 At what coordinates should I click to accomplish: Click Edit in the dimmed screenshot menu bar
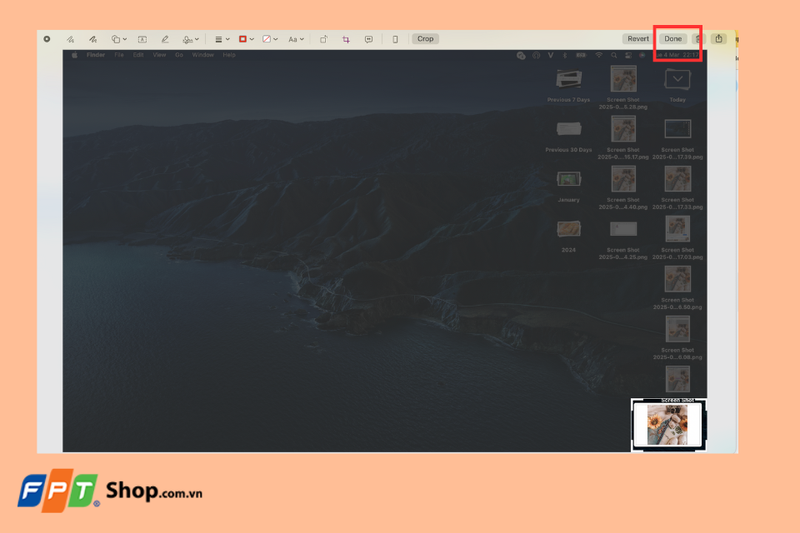(138, 55)
